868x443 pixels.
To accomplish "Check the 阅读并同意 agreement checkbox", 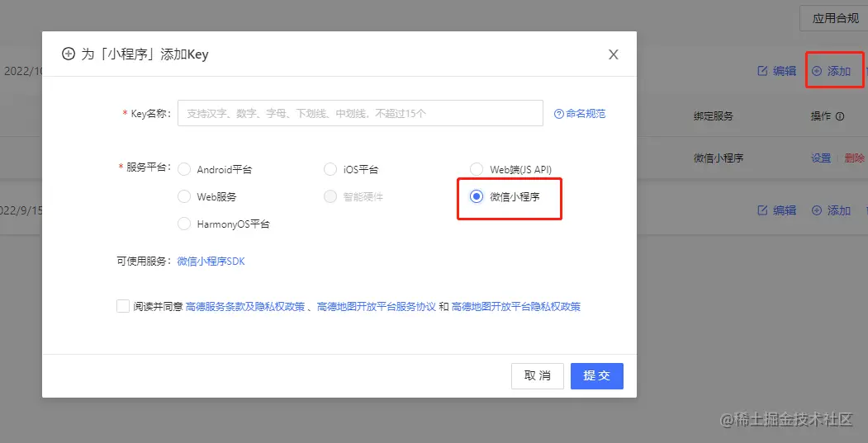I will (123, 306).
